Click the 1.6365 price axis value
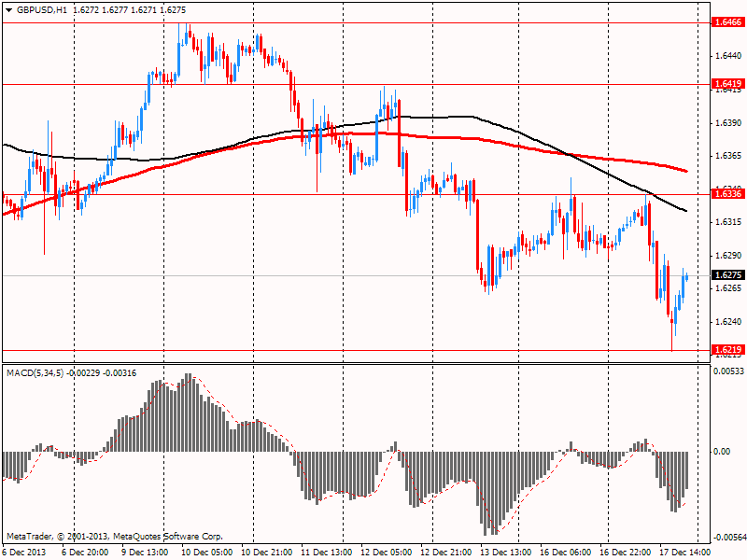Screen dimensions: 747x560 click(x=728, y=156)
